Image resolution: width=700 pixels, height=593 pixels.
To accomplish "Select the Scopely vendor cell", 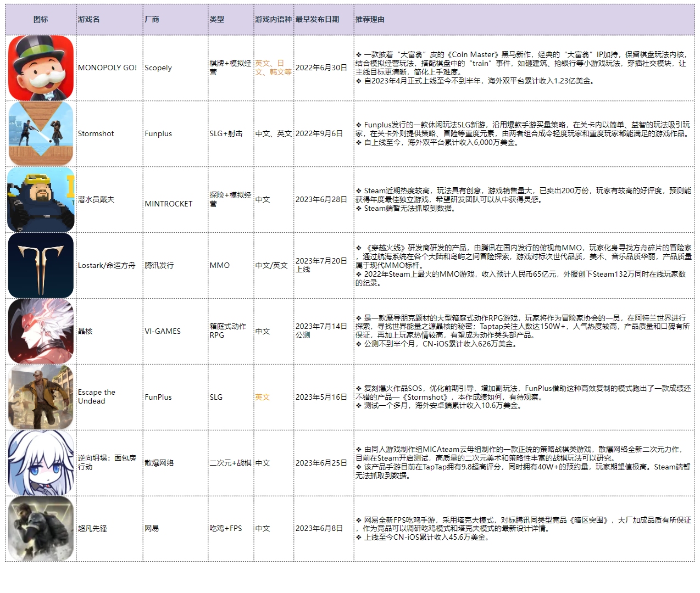I will tap(158, 68).
